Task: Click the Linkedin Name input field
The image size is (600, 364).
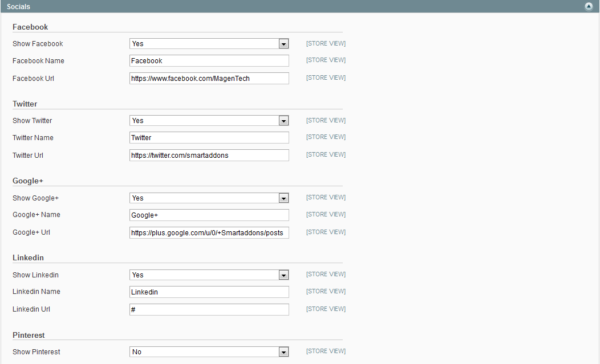Action: tap(209, 292)
